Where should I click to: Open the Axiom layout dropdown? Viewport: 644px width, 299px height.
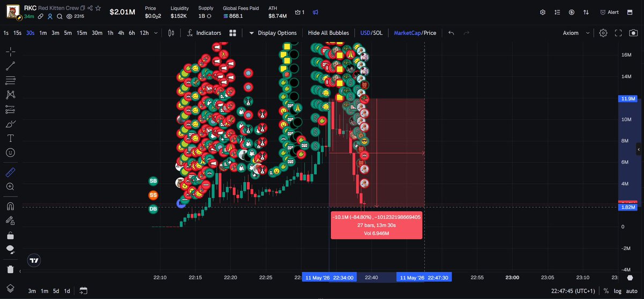(576, 33)
